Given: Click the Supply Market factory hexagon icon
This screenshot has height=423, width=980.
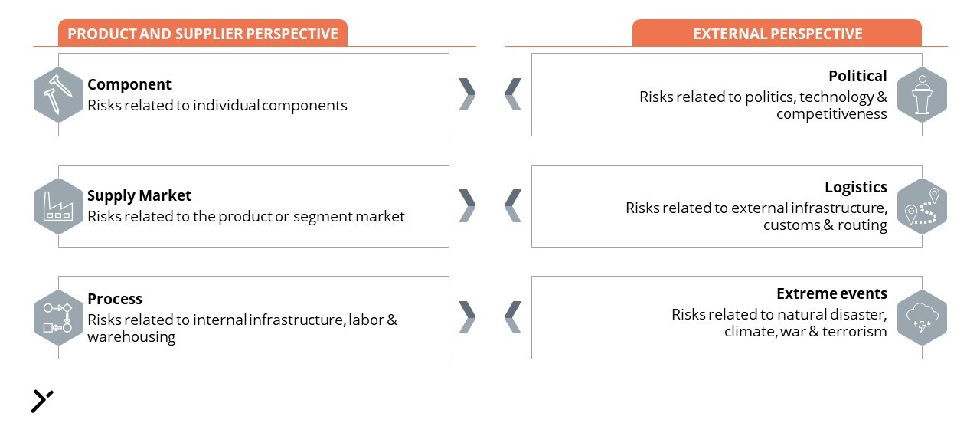Looking at the screenshot, I should pos(58,206).
